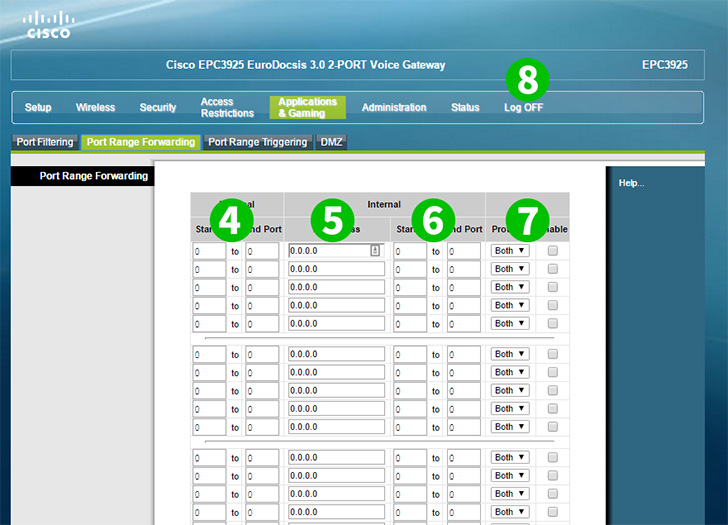
Task: Click IP Address field, second row, first group
Action: point(336,269)
